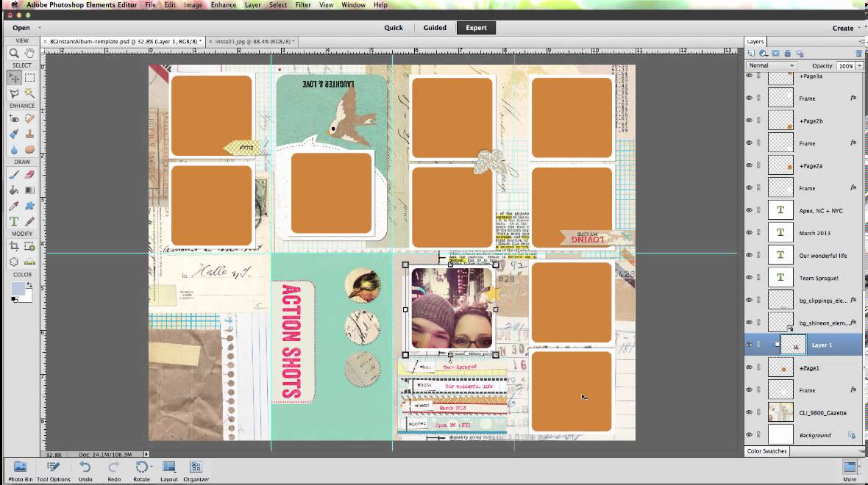This screenshot has width=868, height=485.
Task: Swap foreground and background colors
Action: [x=29, y=285]
